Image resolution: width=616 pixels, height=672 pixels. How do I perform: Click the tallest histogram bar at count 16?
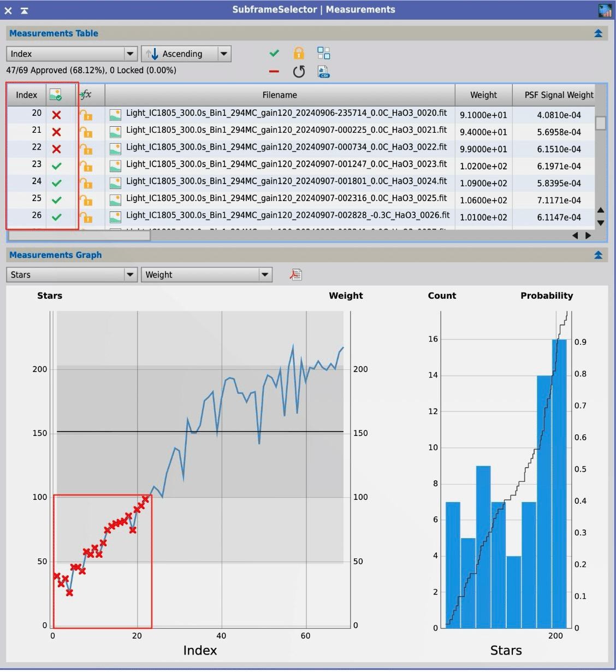(x=559, y=484)
